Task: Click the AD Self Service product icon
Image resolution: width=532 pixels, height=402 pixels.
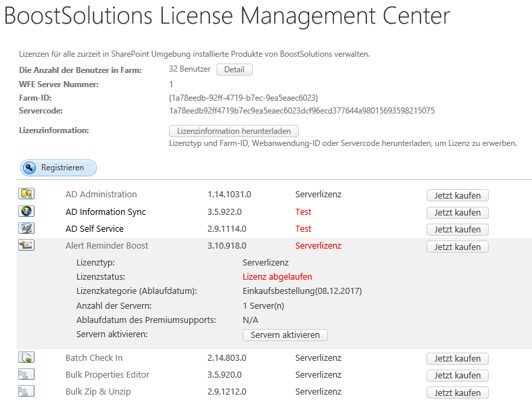Action: [x=26, y=228]
